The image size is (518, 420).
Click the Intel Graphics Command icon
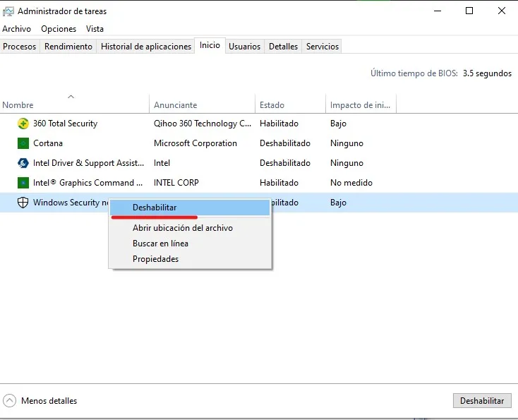(x=23, y=183)
